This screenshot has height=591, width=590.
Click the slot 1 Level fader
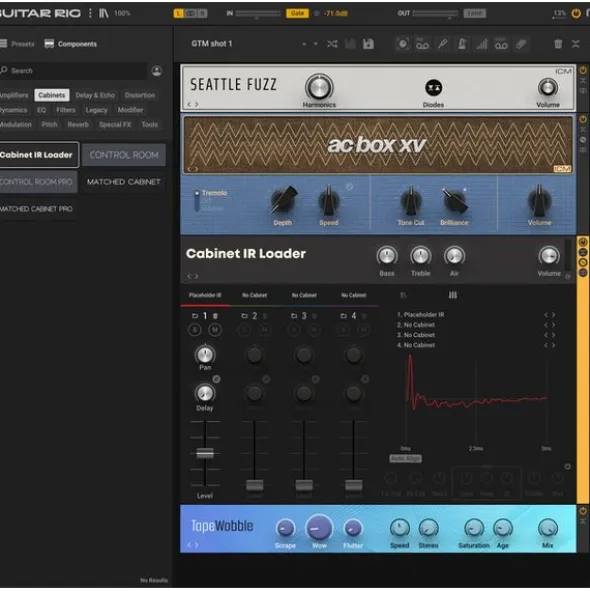click(205, 453)
